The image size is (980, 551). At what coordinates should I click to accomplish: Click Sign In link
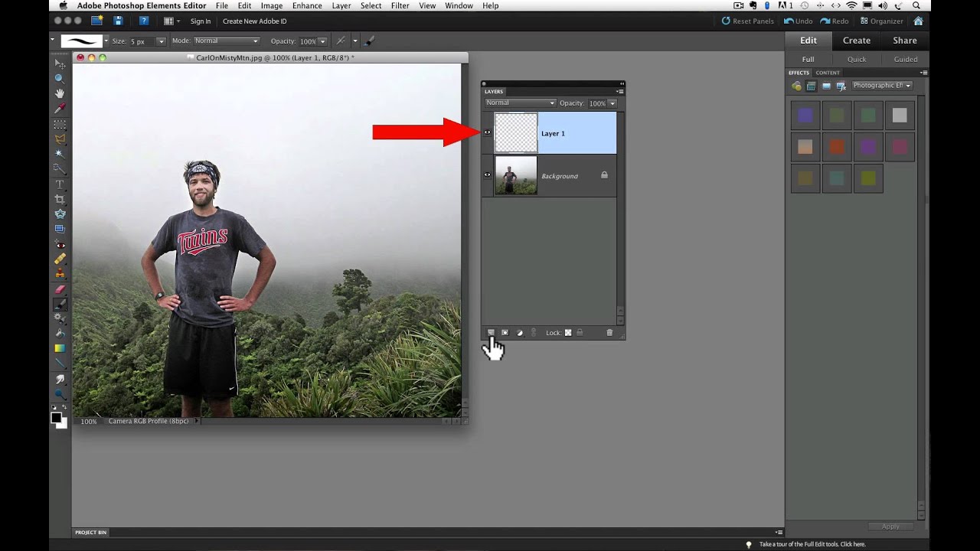pos(201,21)
